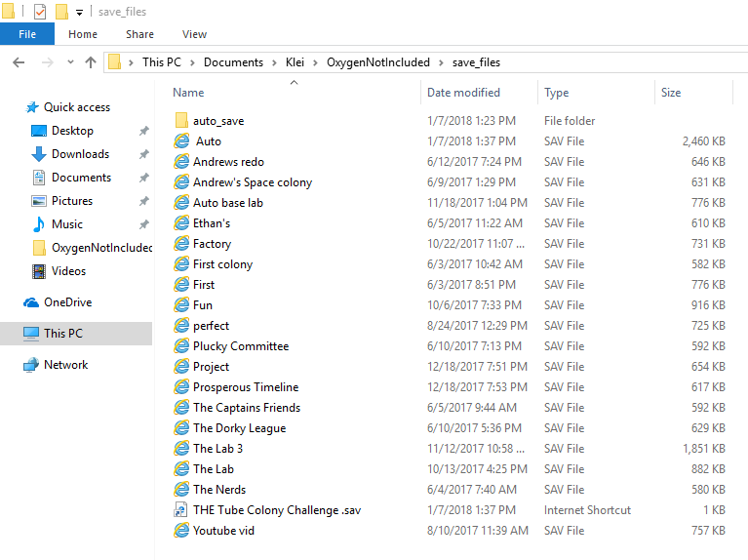Click the Up one level arrow icon

[x=91, y=62]
